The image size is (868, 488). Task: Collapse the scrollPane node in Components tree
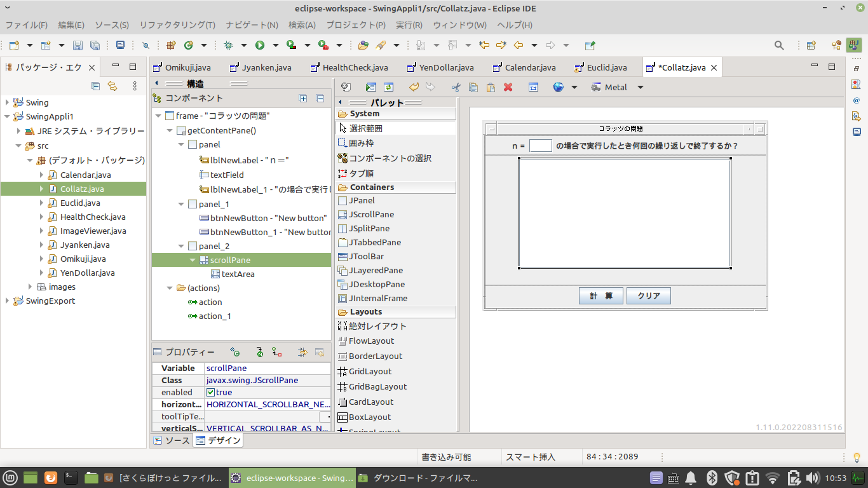pos(193,260)
